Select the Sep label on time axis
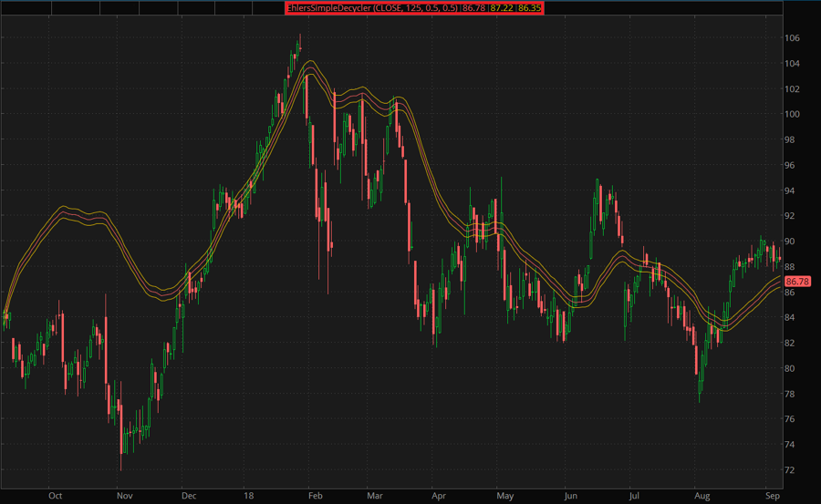This screenshot has width=821, height=504. pyautogui.click(x=772, y=496)
